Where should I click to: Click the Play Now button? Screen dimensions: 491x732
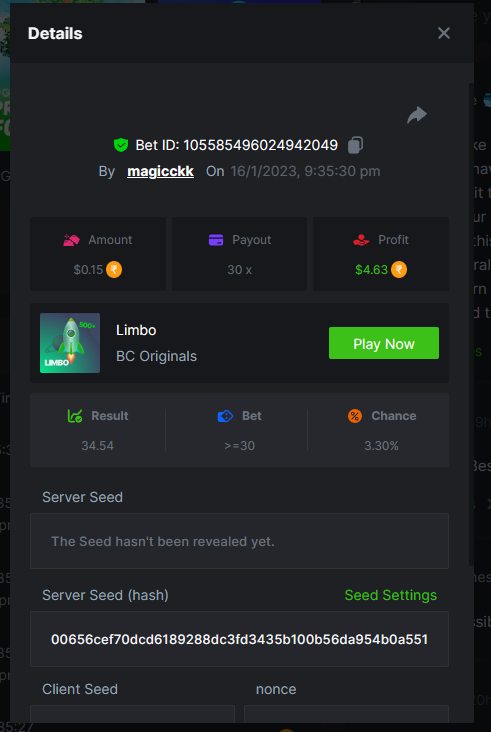tap(384, 343)
